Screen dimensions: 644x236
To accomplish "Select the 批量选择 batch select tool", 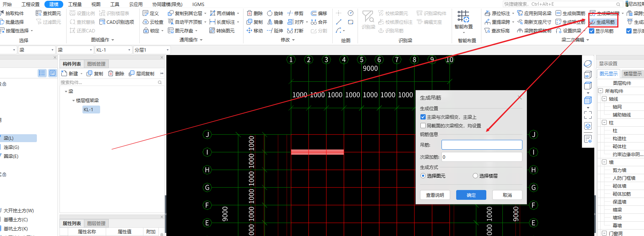I will [12, 22].
